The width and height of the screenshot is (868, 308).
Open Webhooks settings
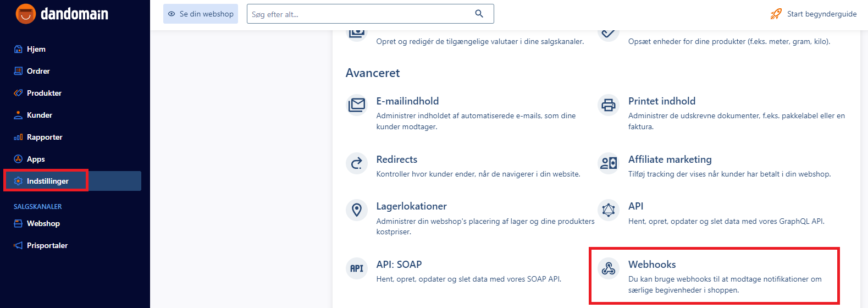point(652,265)
